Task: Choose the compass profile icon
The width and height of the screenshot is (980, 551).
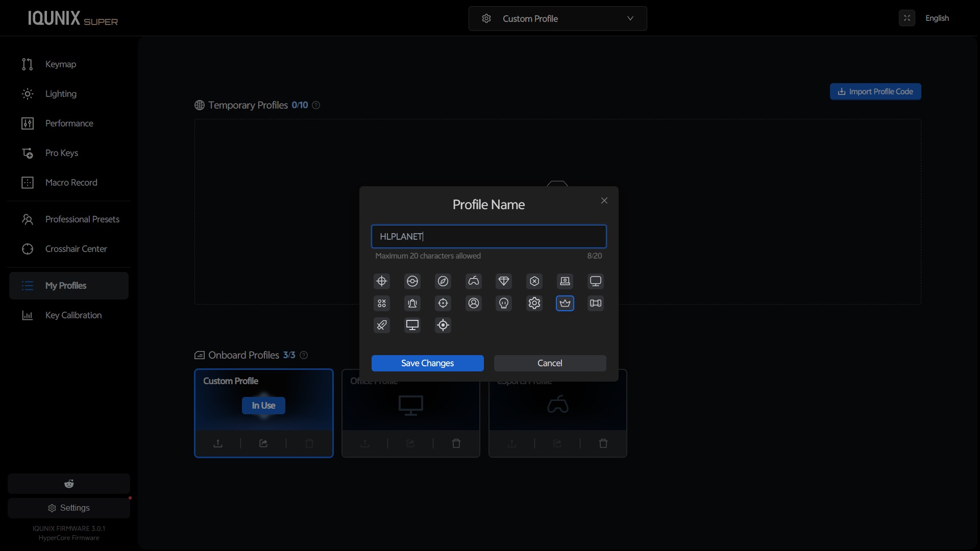Action: click(x=443, y=281)
